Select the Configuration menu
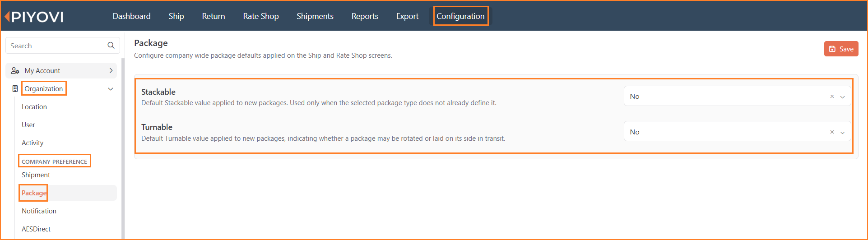 point(460,16)
